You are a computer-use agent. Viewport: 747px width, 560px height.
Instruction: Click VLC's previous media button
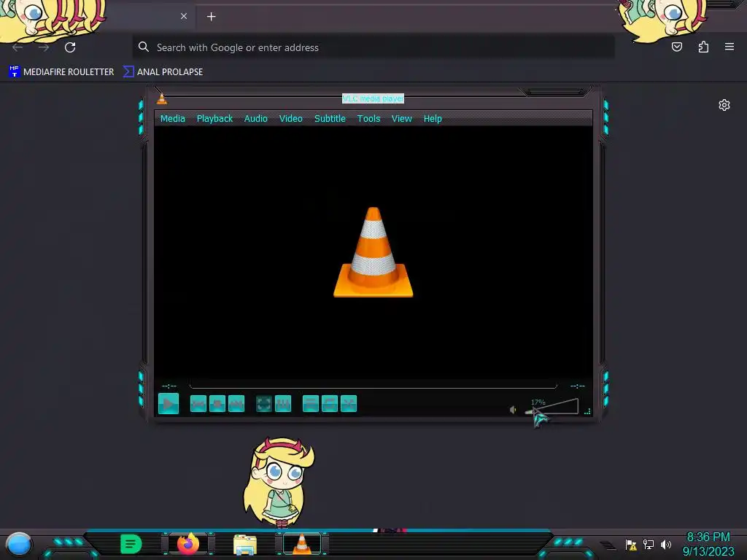click(198, 404)
